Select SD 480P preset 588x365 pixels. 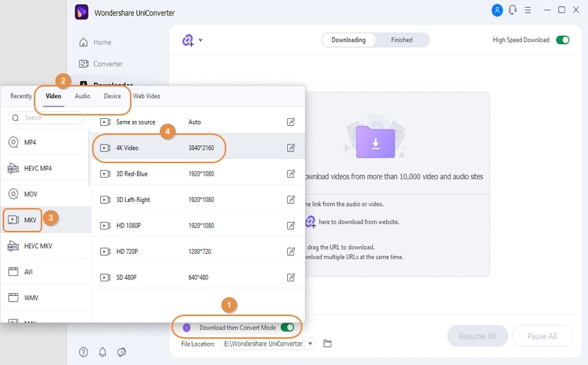point(198,277)
